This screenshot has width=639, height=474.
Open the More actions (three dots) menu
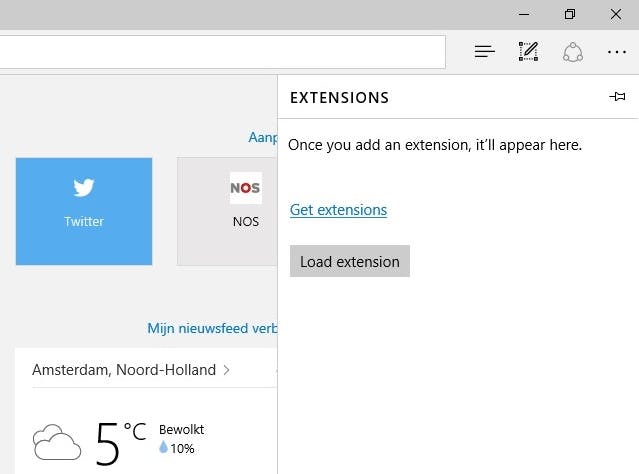[616, 52]
